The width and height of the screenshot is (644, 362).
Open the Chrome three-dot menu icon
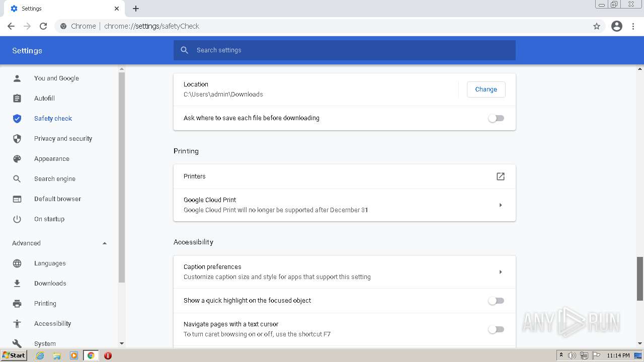[x=633, y=26]
